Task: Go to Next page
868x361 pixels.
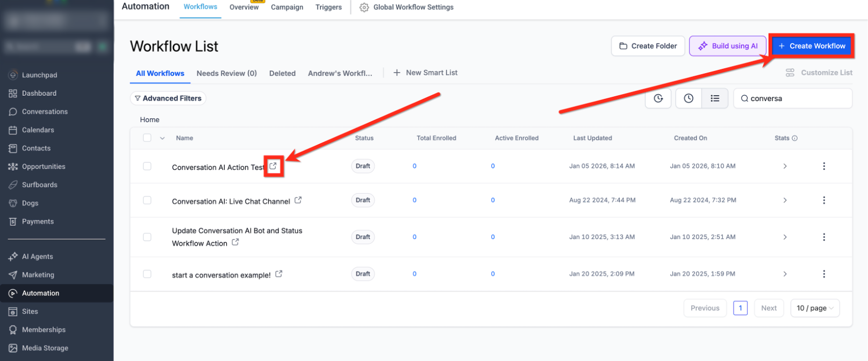Action: pyautogui.click(x=769, y=308)
